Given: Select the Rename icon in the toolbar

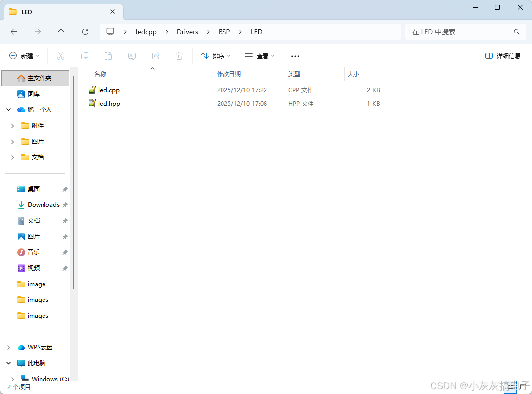Looking at the screenshot, I should click(x=132, y=56).
